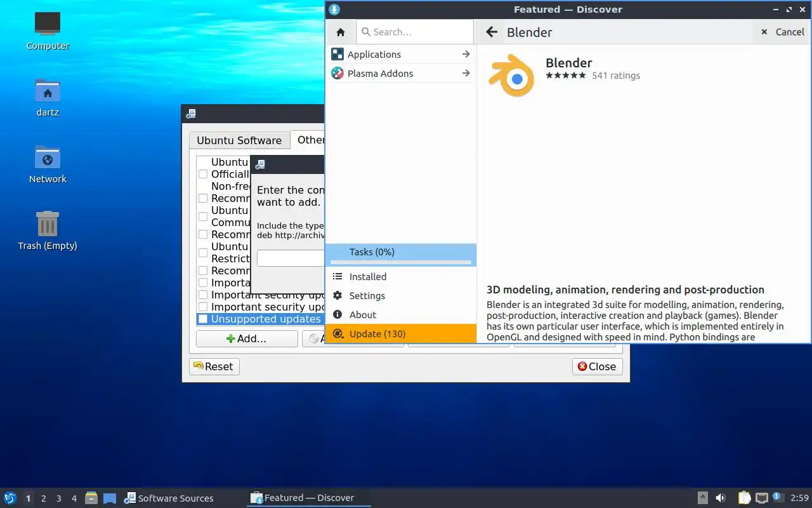Image resolution: width=812 pixels, height=508 pixels.
Task: Switch to workspace 3 in the pager
Action: (59, 498)
